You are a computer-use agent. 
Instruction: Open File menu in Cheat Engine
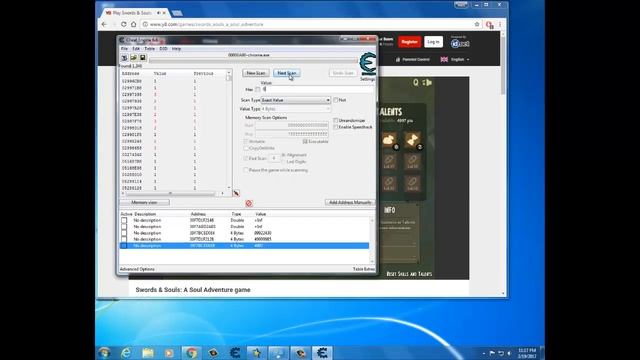point(124,49)
